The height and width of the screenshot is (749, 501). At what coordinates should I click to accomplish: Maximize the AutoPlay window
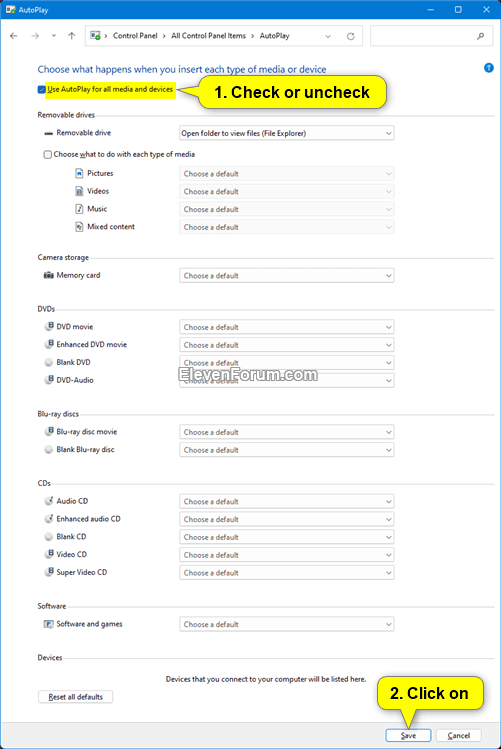coord(458,10)
